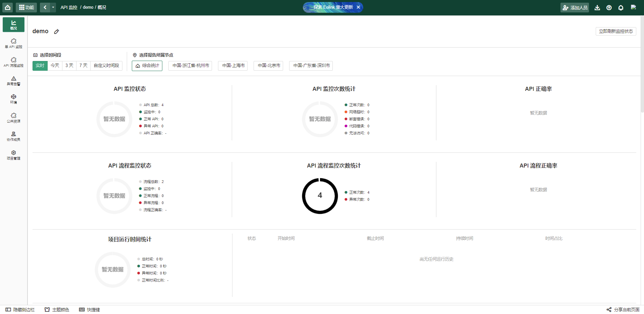The image size is (644, 314).
Task: Open 环境 environment settings in sidebar
Action: (13, 99)
